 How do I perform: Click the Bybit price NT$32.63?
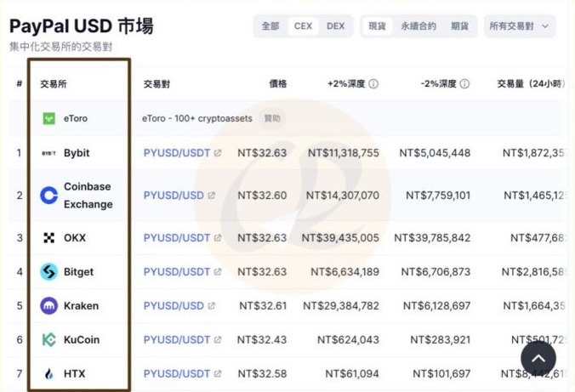coord(262,153)
